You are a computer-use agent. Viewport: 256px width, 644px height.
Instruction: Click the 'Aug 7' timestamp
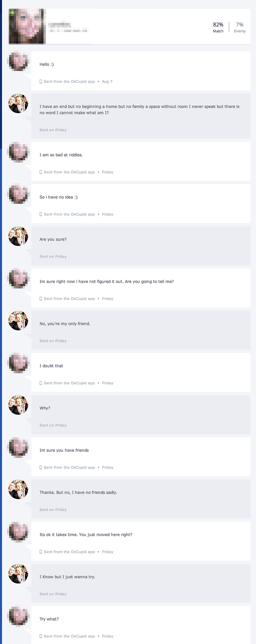click(107, 82)
